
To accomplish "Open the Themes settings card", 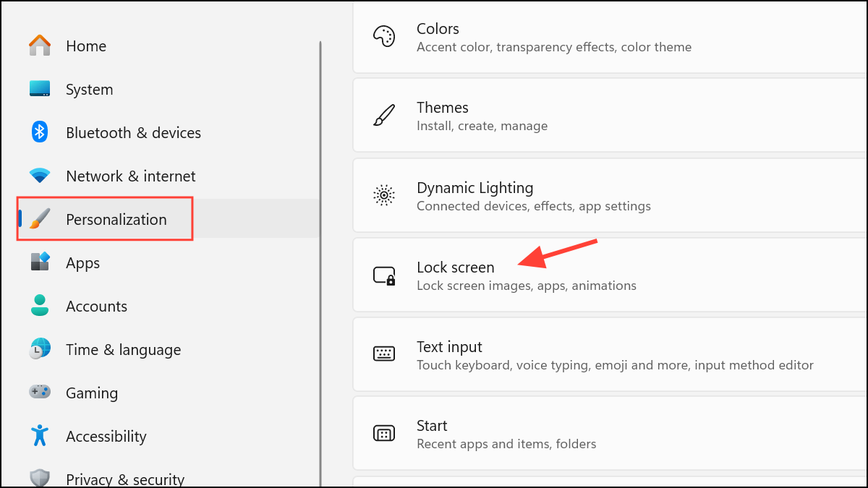I will pos(506,115).
